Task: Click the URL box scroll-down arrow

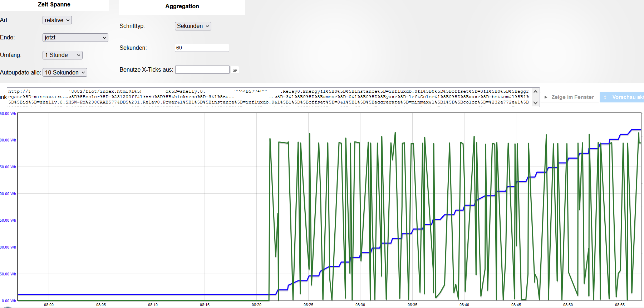Action: click(x=536, y=103)
